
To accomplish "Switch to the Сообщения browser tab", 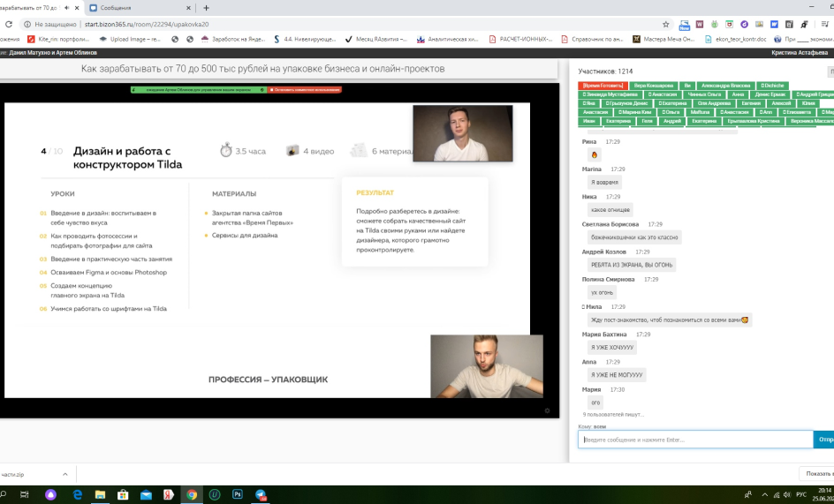I will [141, 7].
